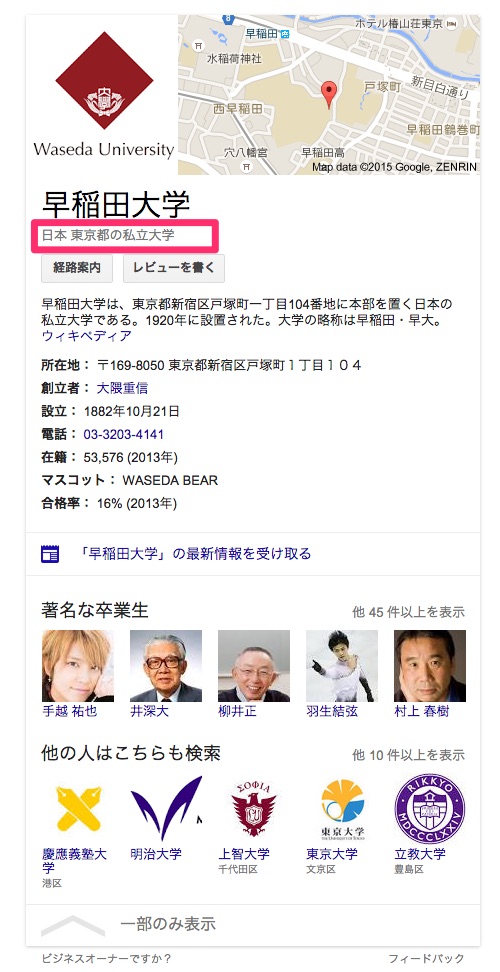500x972 pixels.
Task: Click phone number 03-3203-4141
Action: [123, 435]
